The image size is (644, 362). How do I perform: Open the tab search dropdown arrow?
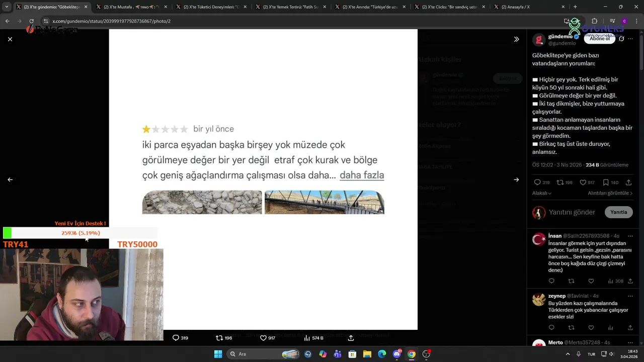(7, 7)
